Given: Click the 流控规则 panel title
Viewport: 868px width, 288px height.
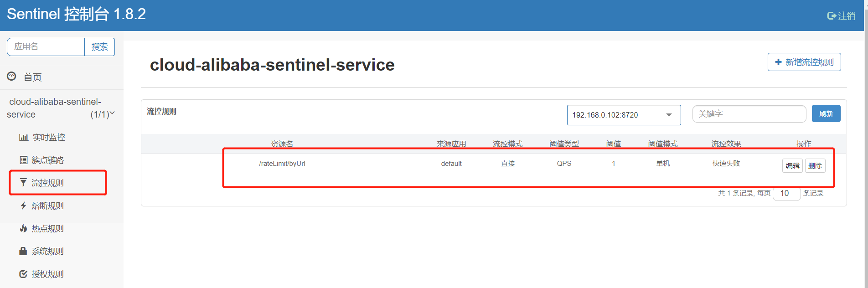Looking at the screenshot, I should (x=161, y=111).
